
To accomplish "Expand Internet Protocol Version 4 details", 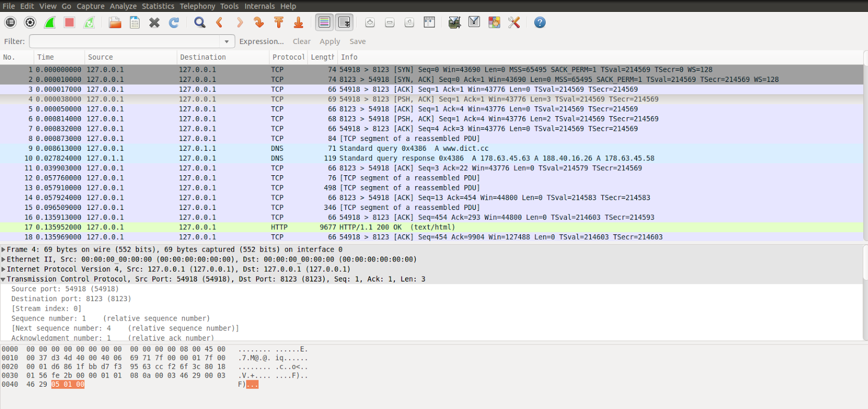I will tap(4, 269).
